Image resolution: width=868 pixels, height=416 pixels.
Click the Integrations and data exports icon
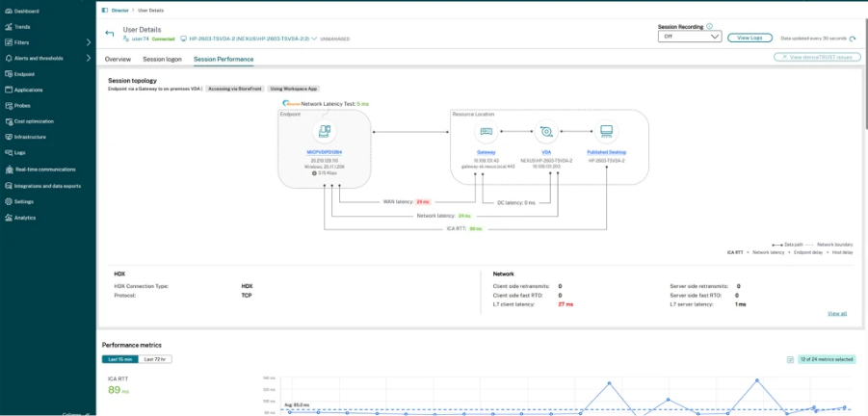click(9, 186)
